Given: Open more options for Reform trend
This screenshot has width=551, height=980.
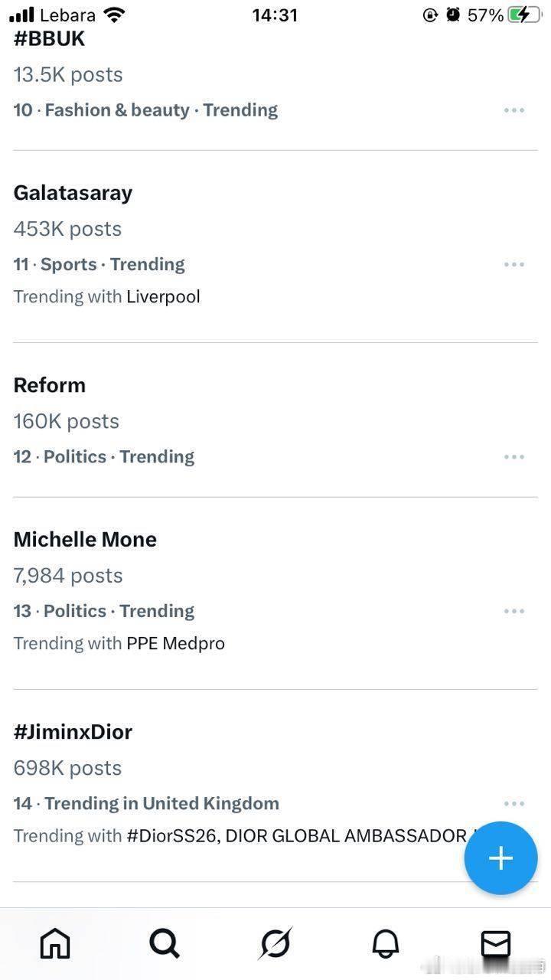Looking at the screenshot, I should 514,457.
